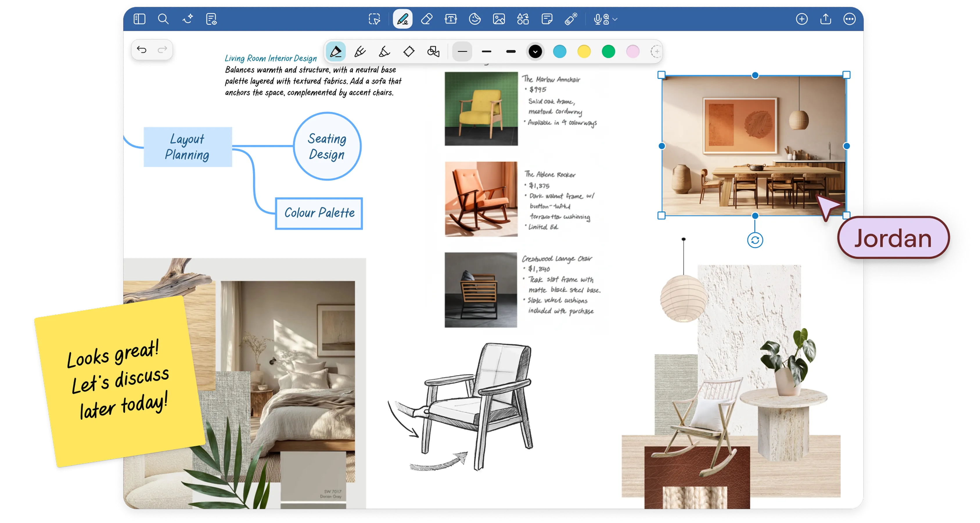The image size is (980, 523).
Task: Select the medium stroke width
Action: 487,51
